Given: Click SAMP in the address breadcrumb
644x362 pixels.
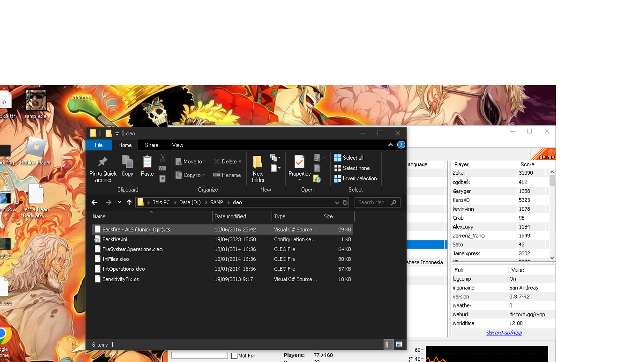Looking at the screenshot, I should pyautogui.click(x=217, y=202).
